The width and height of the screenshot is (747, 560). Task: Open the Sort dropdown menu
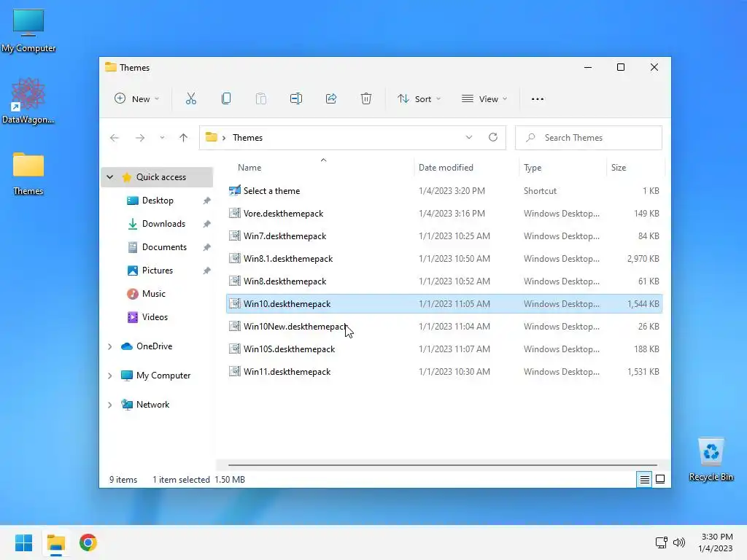[x=419, y=98]
